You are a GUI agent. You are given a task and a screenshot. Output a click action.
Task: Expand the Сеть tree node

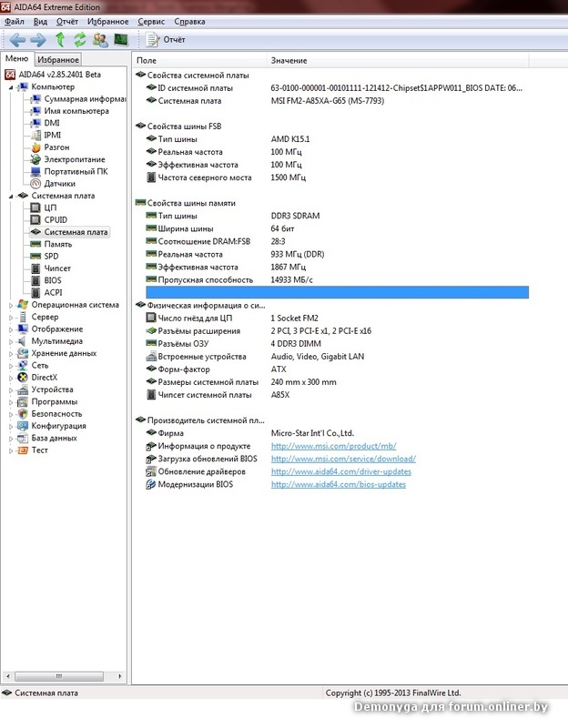click(11, 366)
